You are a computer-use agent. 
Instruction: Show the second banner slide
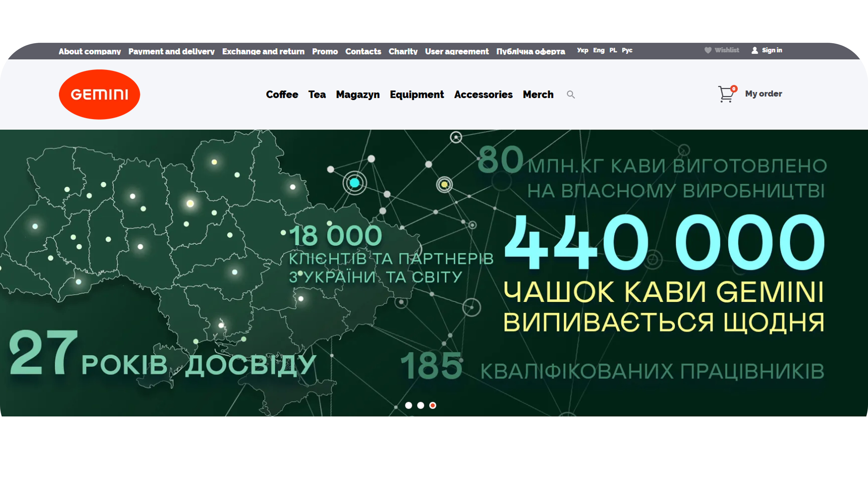[421, 405]
